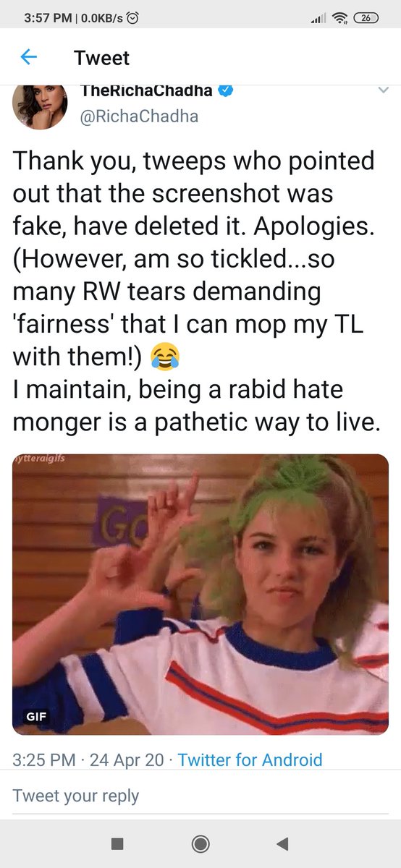
Task: Open the tweet options chevron
Action: [x=383, y=91]
